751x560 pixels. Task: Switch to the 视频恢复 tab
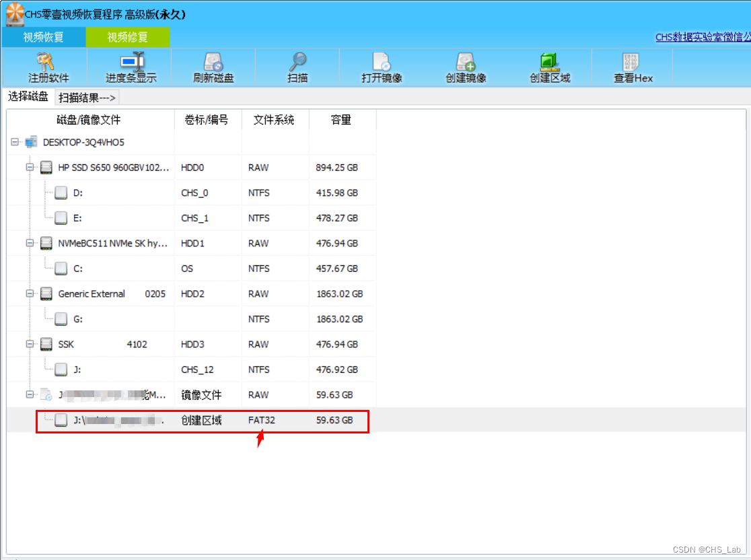44,38
